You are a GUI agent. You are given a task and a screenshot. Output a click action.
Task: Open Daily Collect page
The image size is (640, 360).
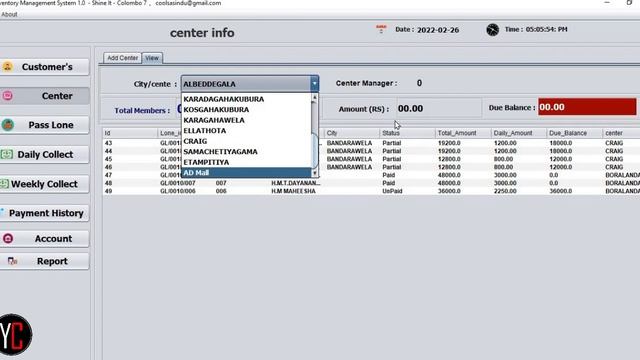44,155
